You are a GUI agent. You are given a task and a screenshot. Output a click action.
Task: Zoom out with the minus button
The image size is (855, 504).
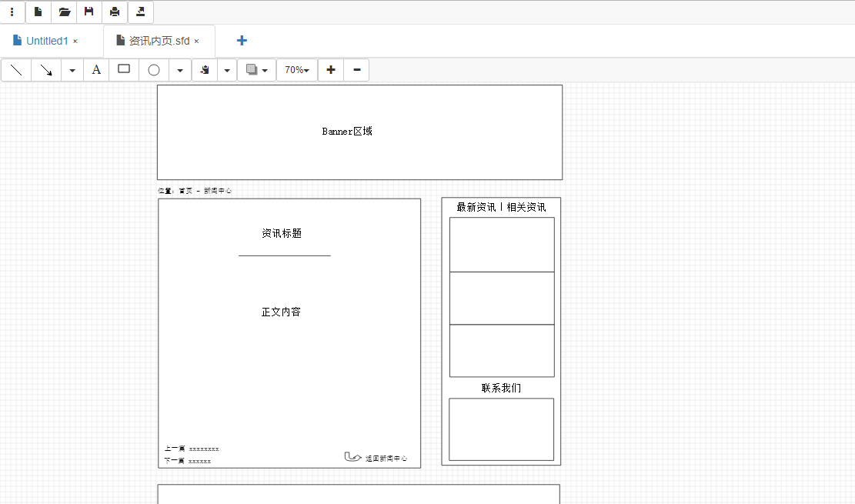coord(356,70)
